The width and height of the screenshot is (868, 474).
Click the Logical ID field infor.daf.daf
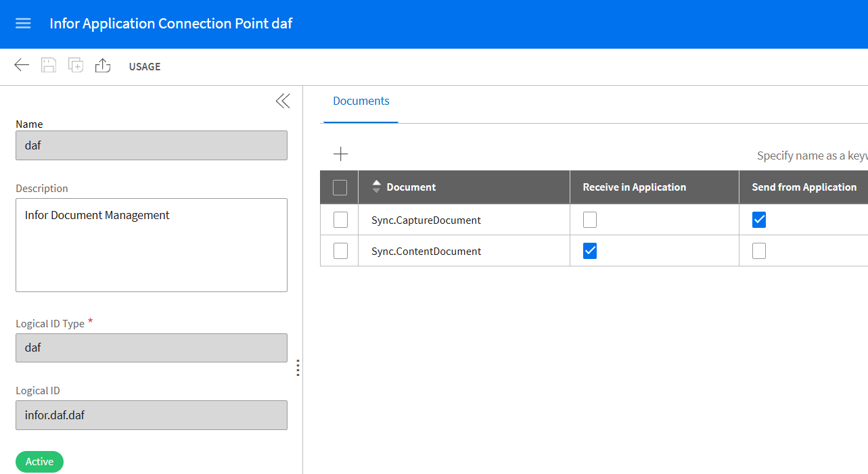click(152, 415)
